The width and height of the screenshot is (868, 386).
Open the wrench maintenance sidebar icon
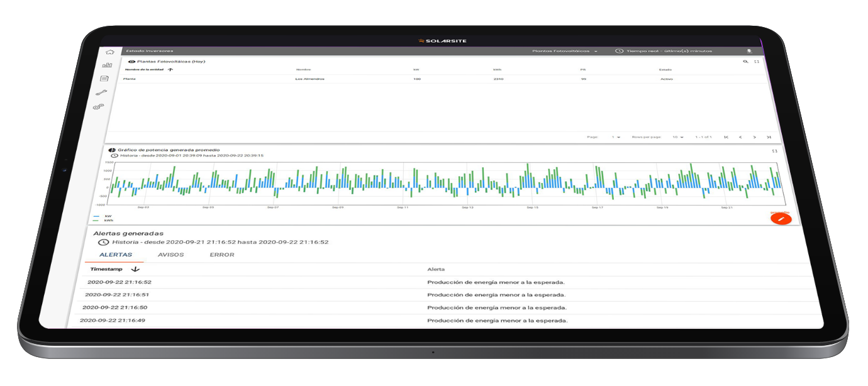coord(101,93)
